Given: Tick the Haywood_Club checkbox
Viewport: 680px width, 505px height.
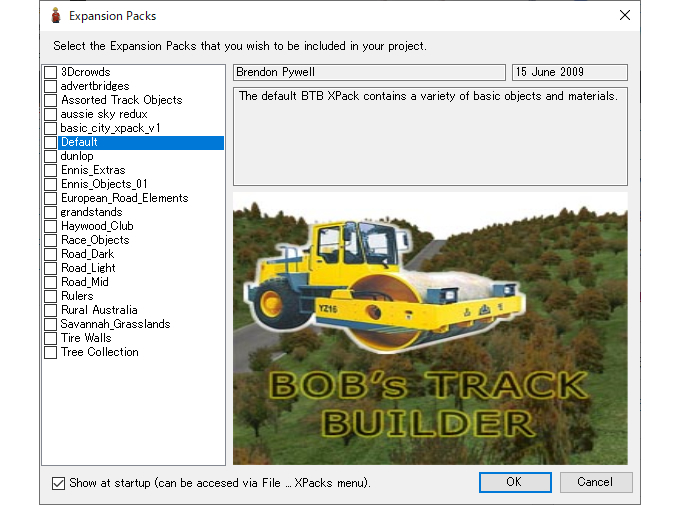Looking at the screenshot, I should tap(50, 226).
